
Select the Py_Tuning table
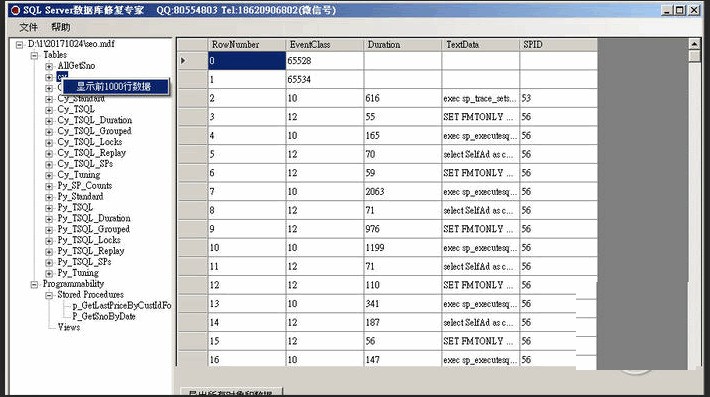click(x=78, y=273)
